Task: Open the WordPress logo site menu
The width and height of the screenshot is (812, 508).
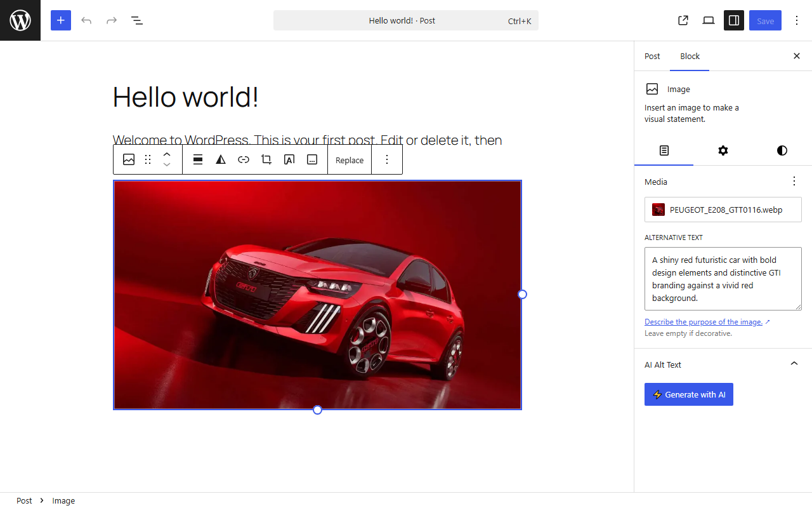Action: point(20,20)
